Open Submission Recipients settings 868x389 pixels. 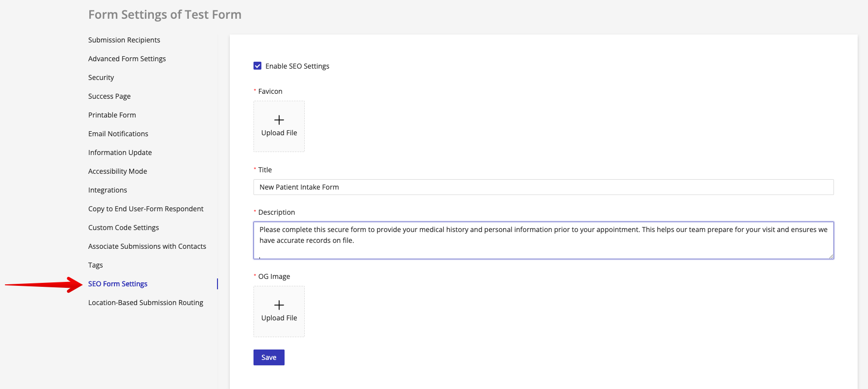point(124,40)
